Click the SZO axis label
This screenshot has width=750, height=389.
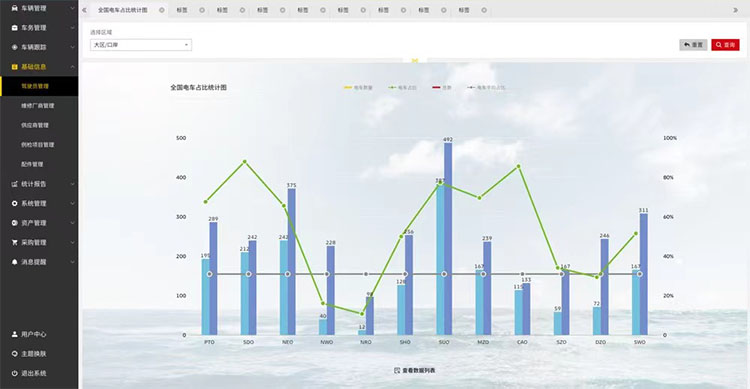click(x=562, y=342)
